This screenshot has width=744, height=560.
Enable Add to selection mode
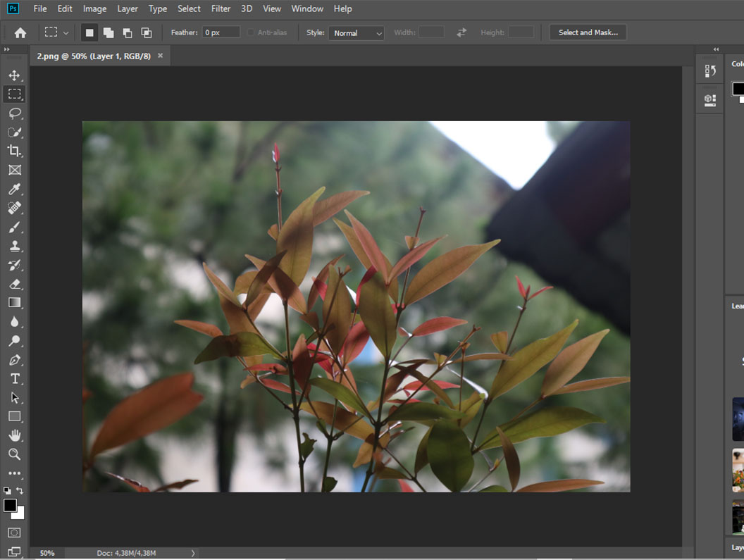[108, 32]
